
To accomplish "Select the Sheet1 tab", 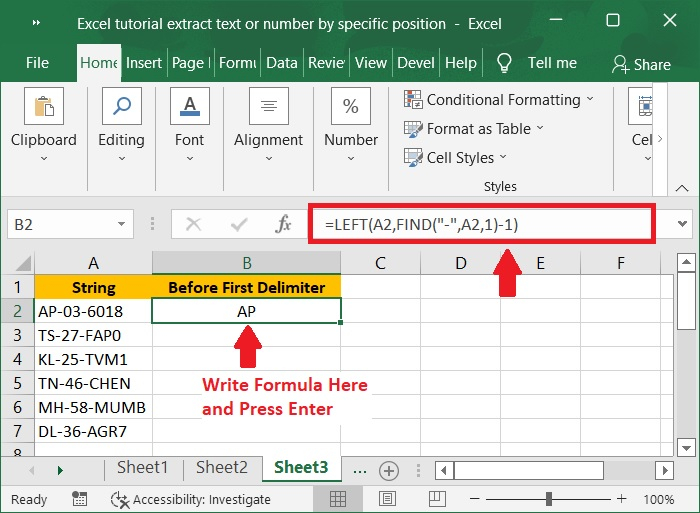I will [142, 467].
